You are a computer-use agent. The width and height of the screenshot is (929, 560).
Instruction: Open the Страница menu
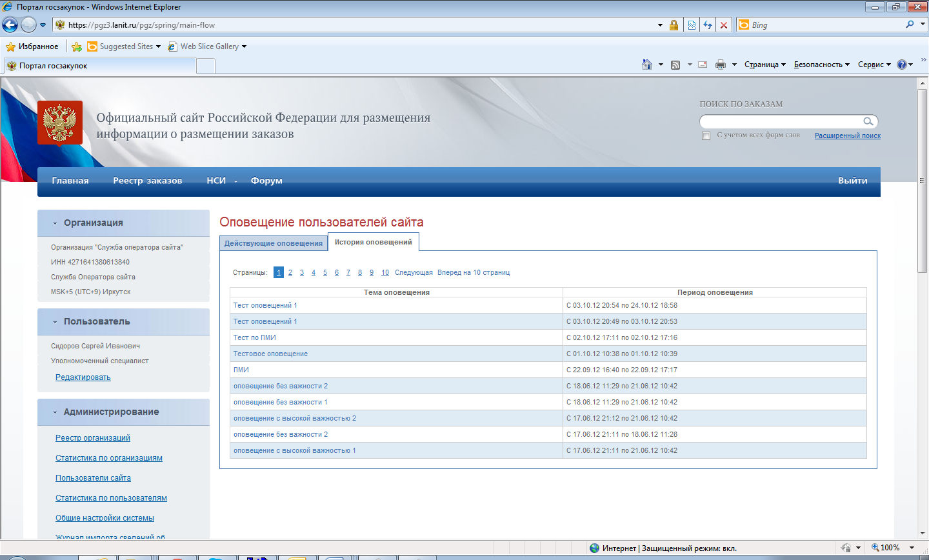pos(765,65)
